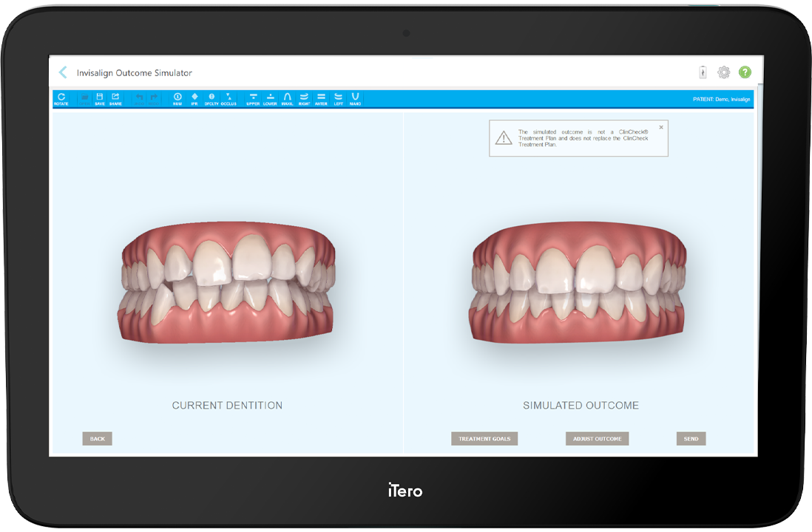Toggle the DFCLTY difficulty icon
The image size is (812, 532).
point(212,99)
